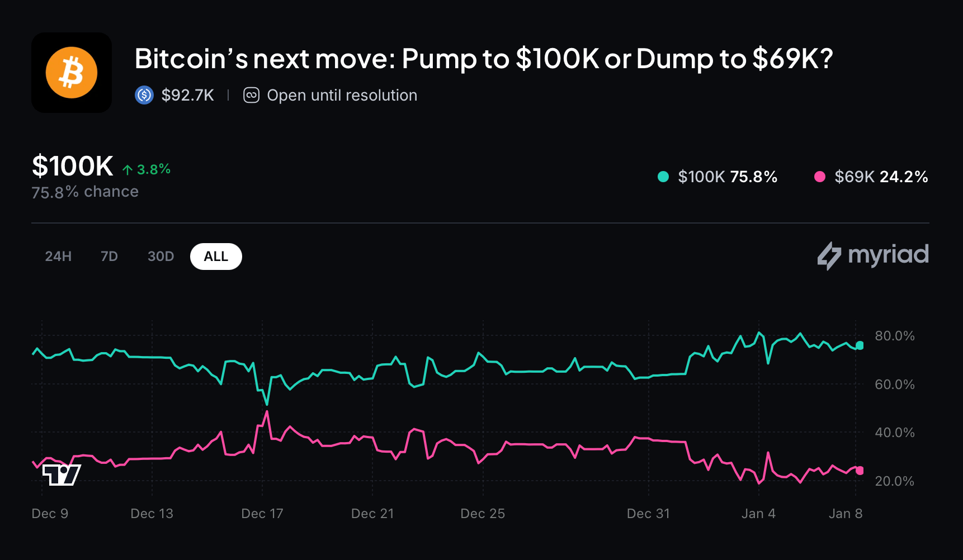Click the Jan 8 date axis label
This screenshot has height=560, width=963.
click(x=846, y=513)
